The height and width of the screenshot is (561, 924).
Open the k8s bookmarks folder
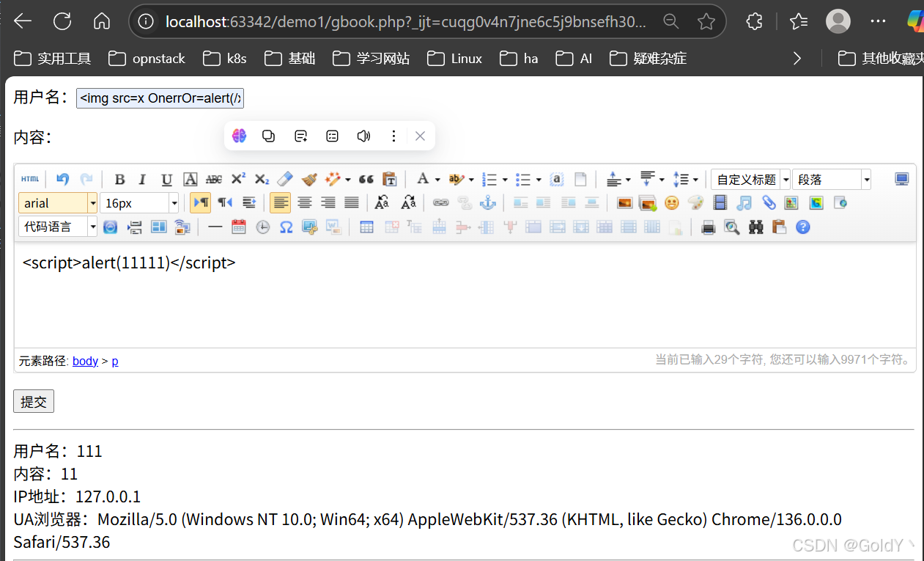click(225, 59)
